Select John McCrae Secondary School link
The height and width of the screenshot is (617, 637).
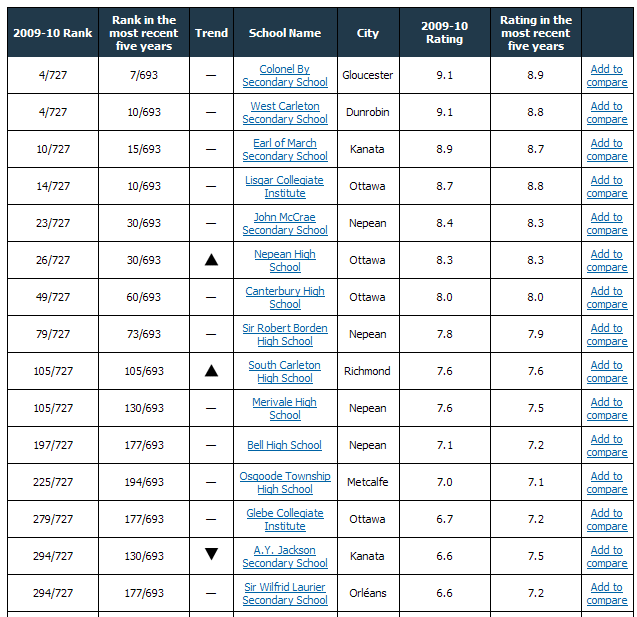(284, 224)
